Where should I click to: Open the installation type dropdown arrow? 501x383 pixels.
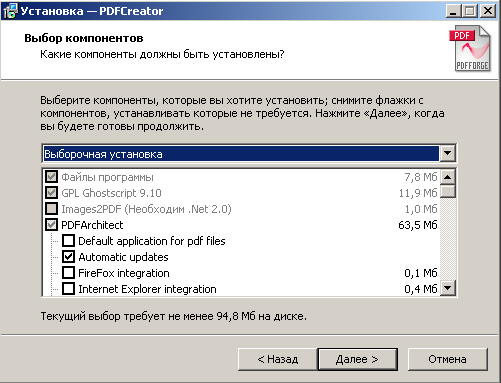448,154
